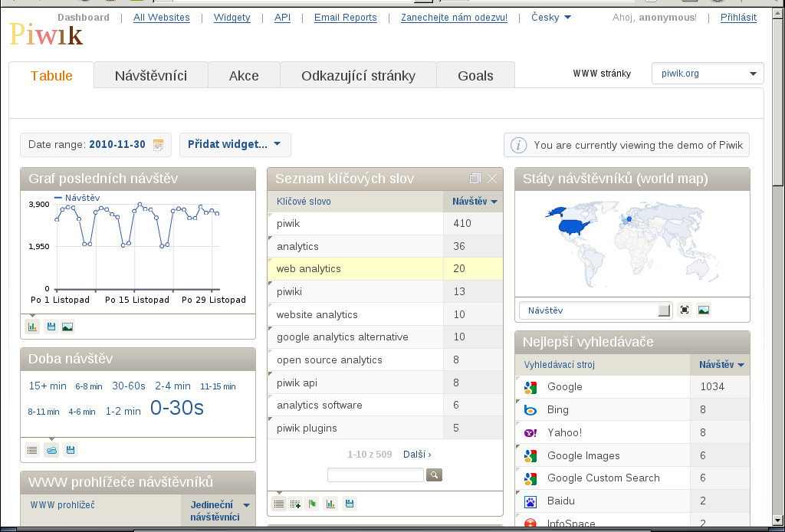Click the Google row icon
Viewport: 785px width, 532px height.
coord(530,387)
